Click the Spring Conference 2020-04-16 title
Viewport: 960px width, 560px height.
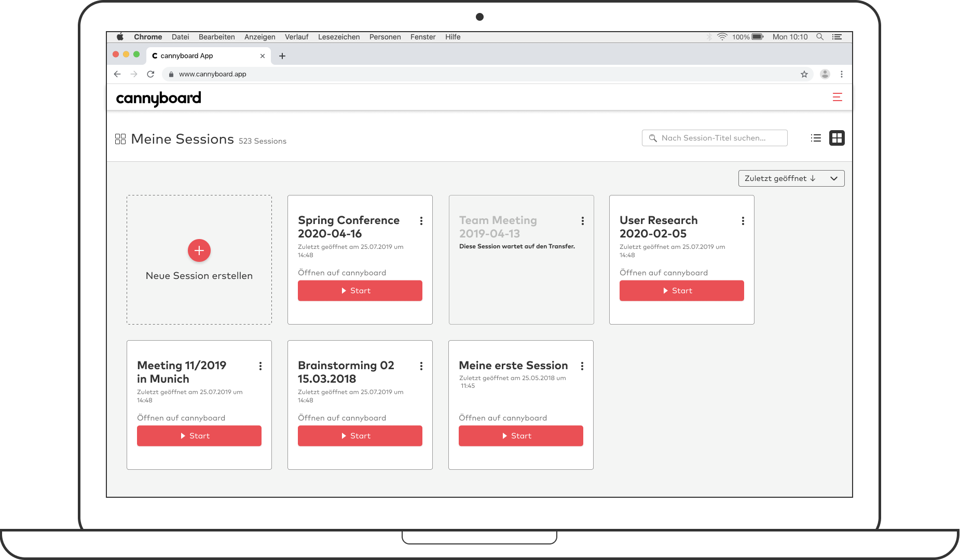[x=349, y=227]
